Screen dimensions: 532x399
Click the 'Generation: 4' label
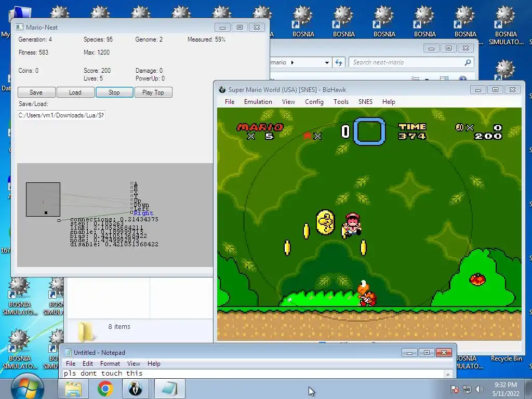click(x=35, y=39)
